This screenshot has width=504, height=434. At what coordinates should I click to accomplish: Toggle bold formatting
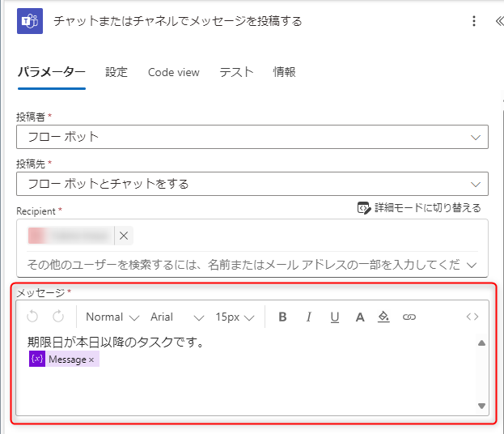click(282, 317)
